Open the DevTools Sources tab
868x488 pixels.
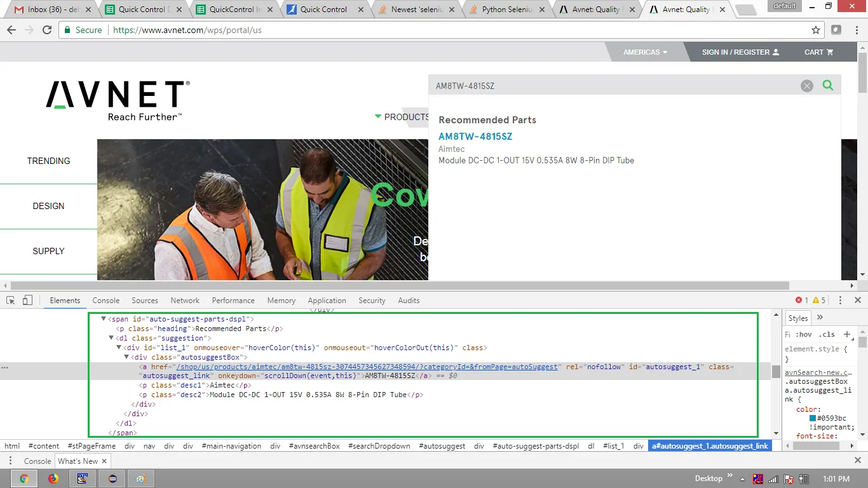click(145, 301)
